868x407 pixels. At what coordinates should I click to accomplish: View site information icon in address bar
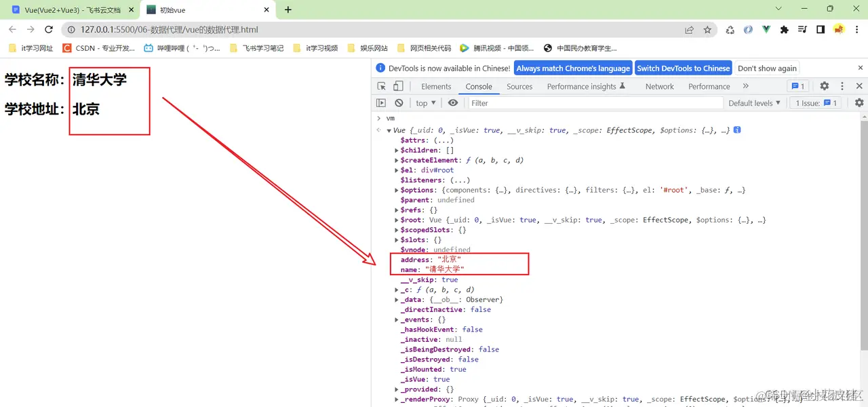pyautogui.click(x=71, y=30)
